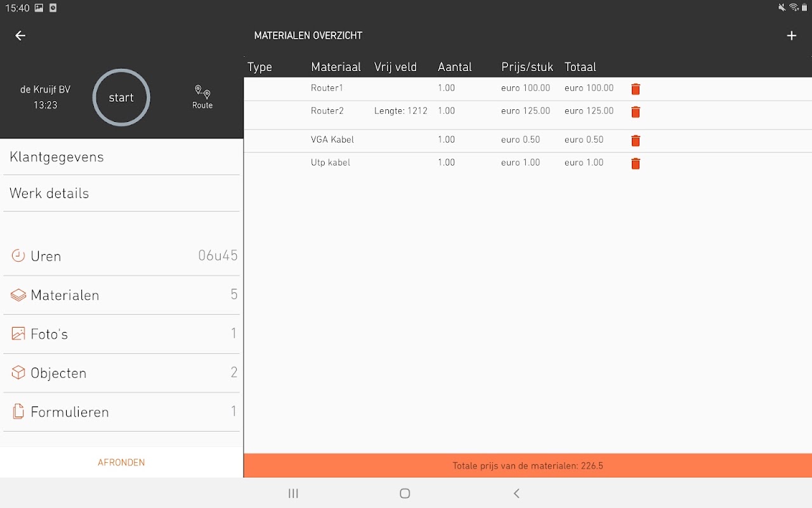Open Android recent apps button

click(x=293, y=493)
